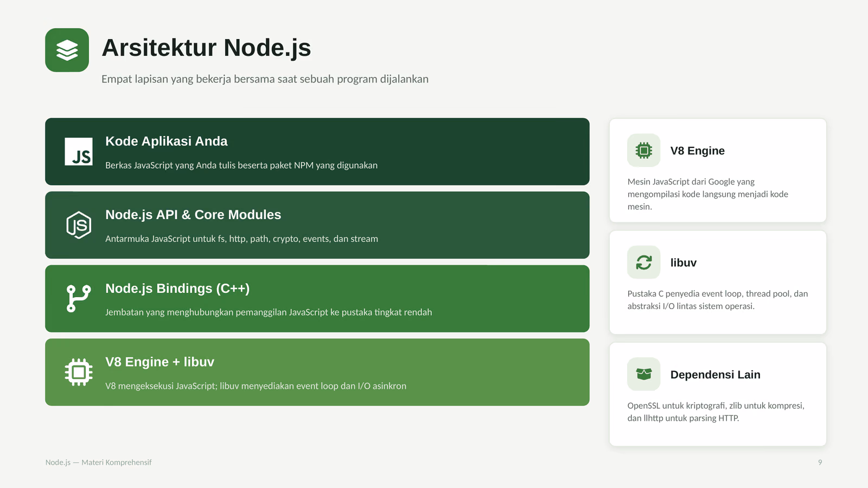The height and width of the screenshot is (488, 868).
Task: Click the Dependensi Lain card title
Action: pos(715,375)
